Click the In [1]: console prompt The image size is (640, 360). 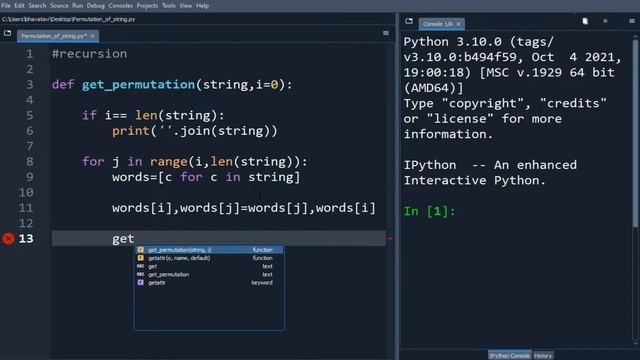(x=429, y=211)
